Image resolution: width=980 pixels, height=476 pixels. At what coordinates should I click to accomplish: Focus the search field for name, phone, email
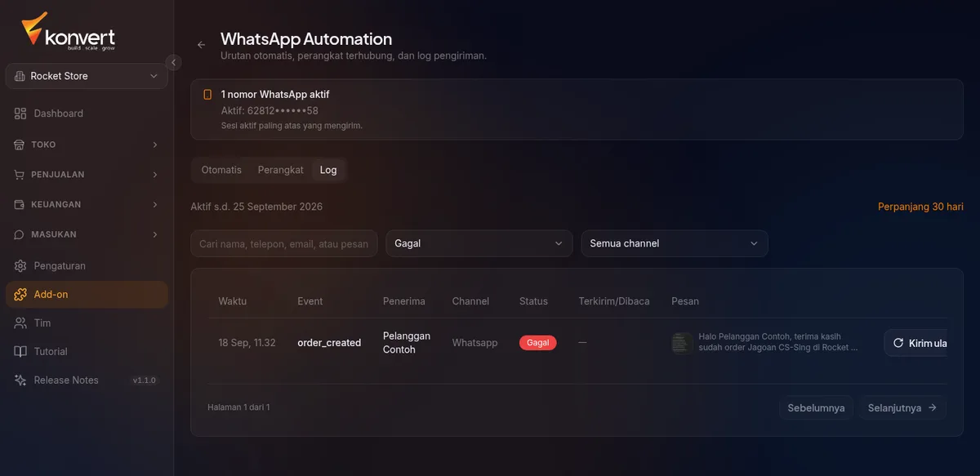284,243
